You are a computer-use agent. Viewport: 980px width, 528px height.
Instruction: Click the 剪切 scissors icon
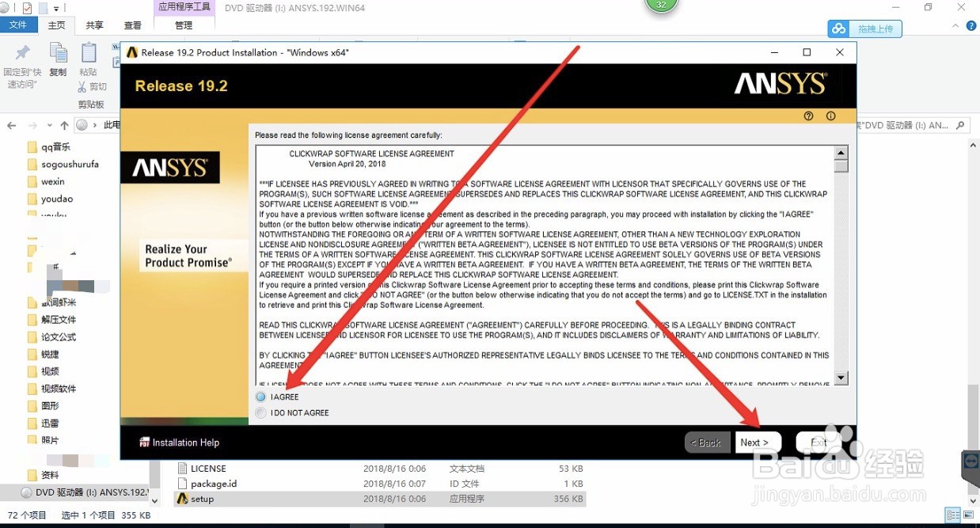[x=82, y=86]
